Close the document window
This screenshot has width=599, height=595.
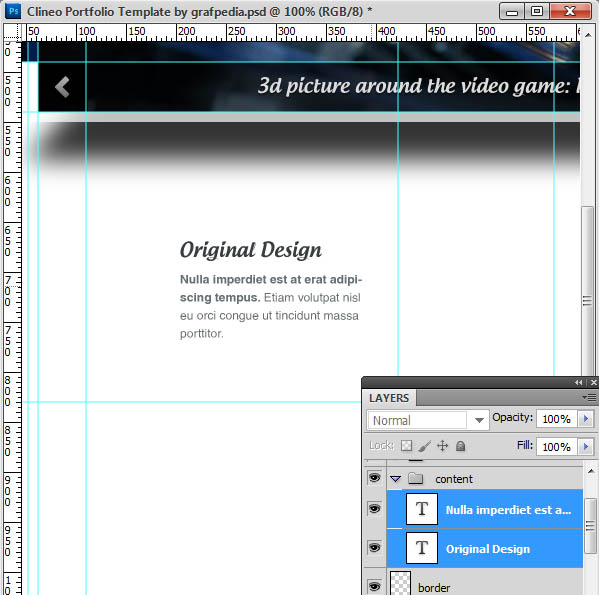coord(570,11)
